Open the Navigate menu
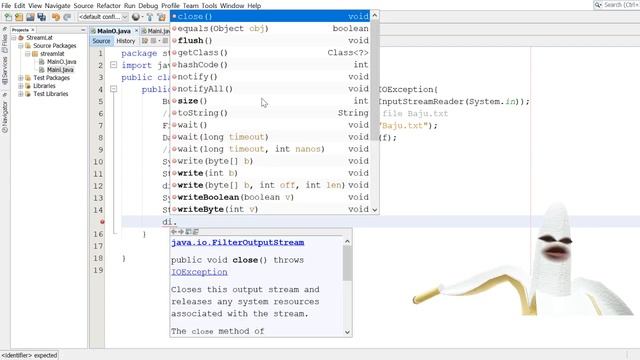640x360 pixels. [58, 6]
